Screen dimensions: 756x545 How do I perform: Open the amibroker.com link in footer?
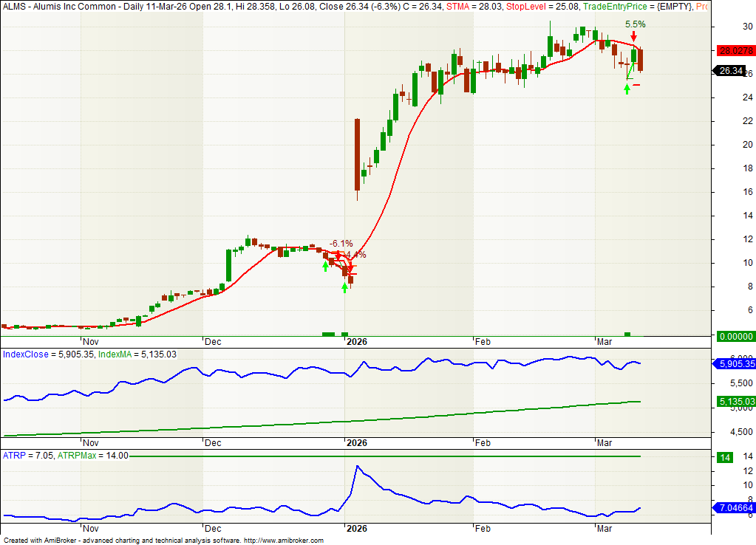283,541
